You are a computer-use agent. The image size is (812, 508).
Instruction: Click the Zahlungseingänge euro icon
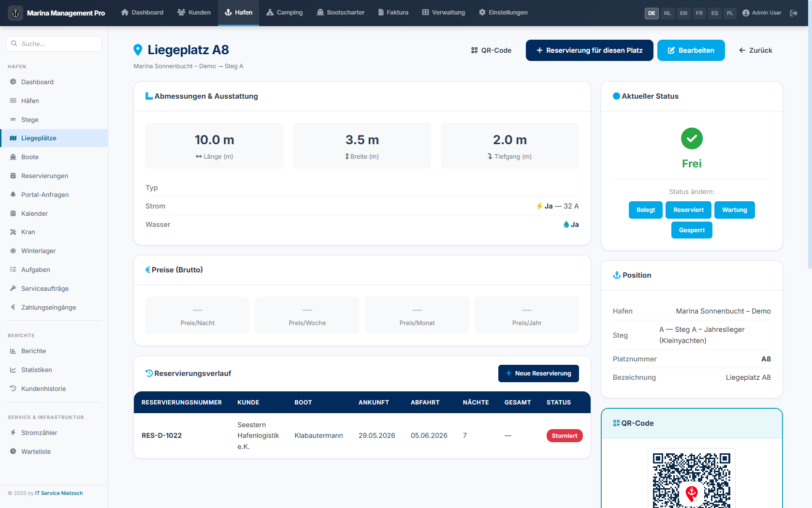pos(13,307)
